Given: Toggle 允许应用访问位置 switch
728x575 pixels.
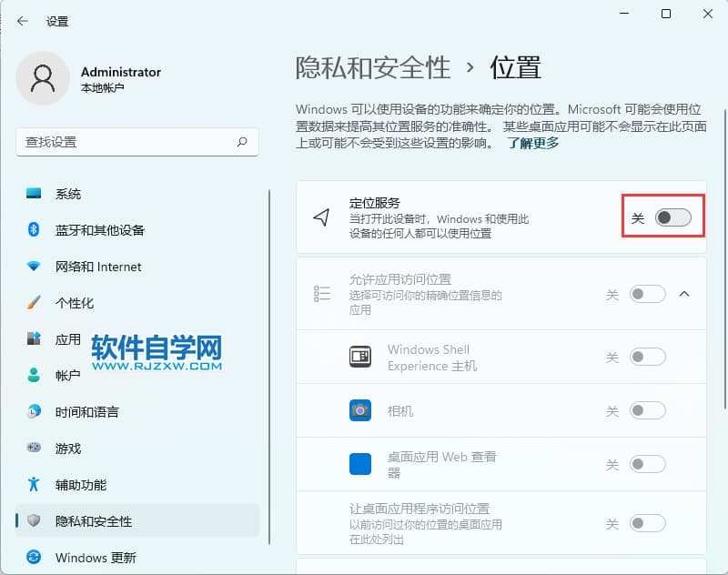Looking at the screenshot, I should coord(648,294).
